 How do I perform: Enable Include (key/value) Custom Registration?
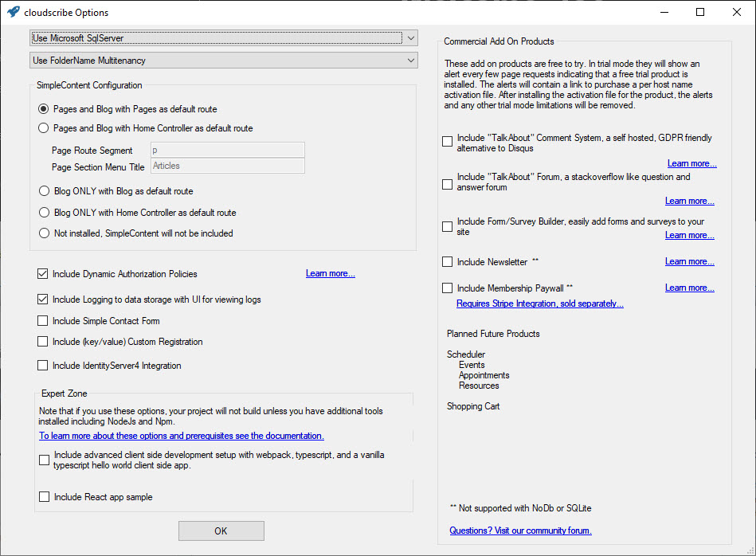click(x=42, y=342)
